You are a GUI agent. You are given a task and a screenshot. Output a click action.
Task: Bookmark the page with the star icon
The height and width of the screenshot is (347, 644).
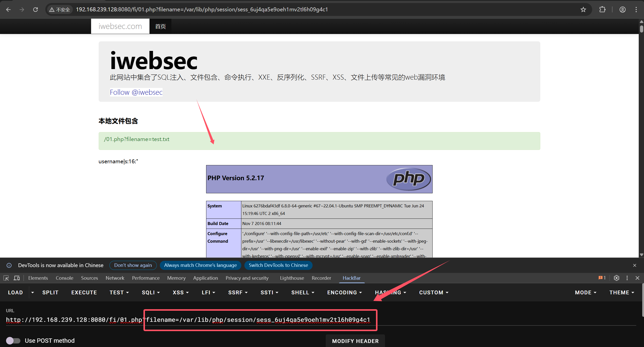click(x=583, y=10)
